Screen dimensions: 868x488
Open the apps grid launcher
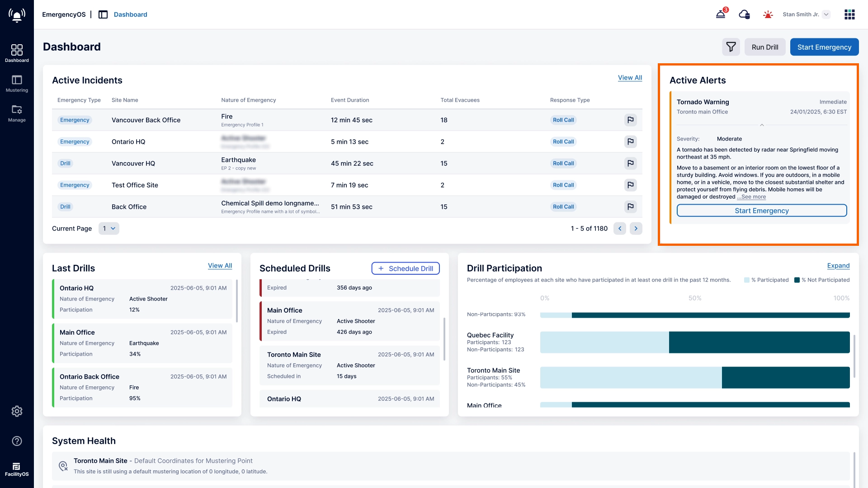849,14
